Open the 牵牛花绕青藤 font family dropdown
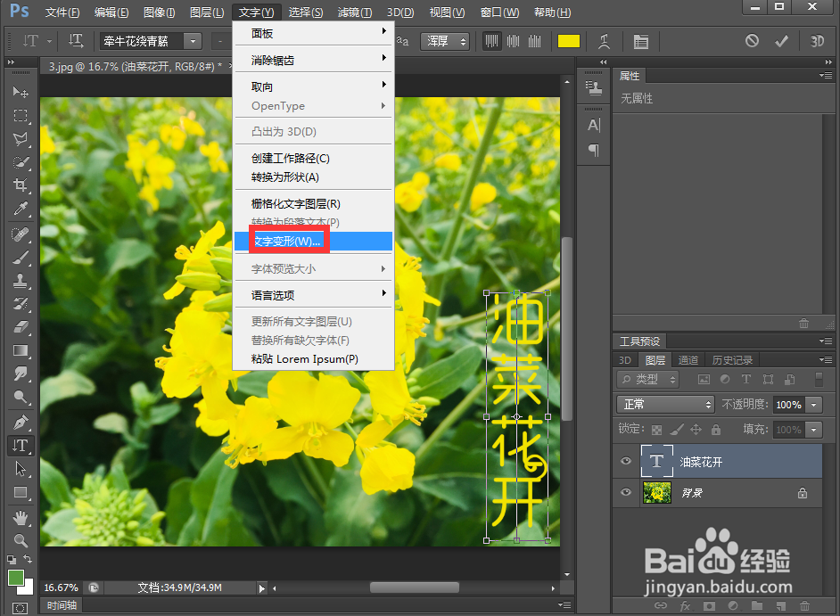Viewport: 840px width, 616px height. click(193, 40)
